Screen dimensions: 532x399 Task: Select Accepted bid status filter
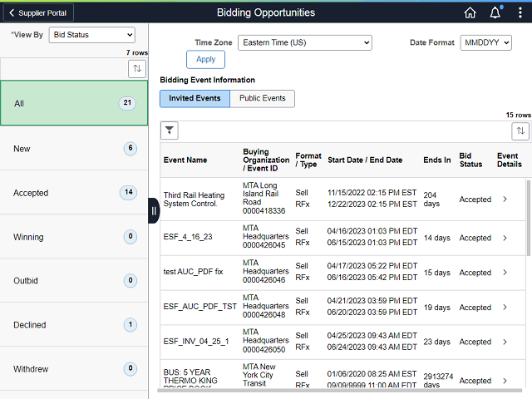click(74, 192)
